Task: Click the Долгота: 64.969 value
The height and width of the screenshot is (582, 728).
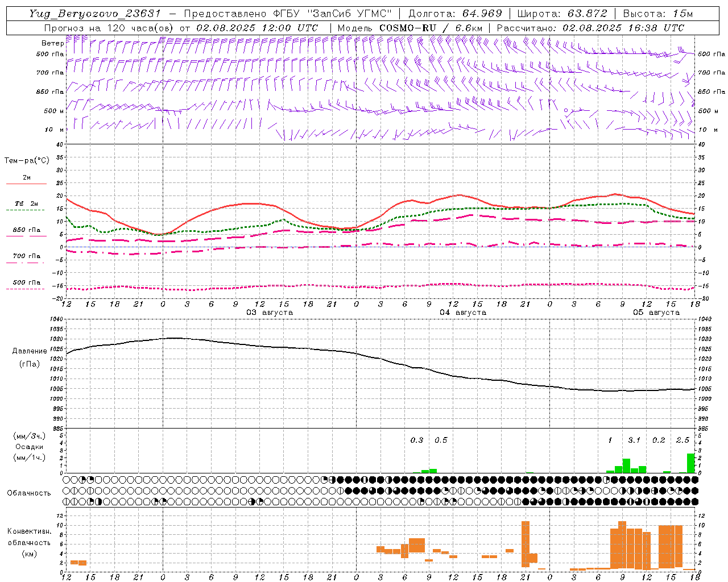Action: (x=455, y=14)
